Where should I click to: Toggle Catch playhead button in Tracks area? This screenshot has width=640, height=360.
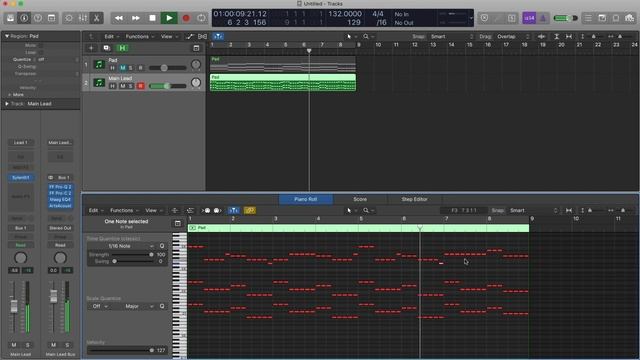[218, 36]
